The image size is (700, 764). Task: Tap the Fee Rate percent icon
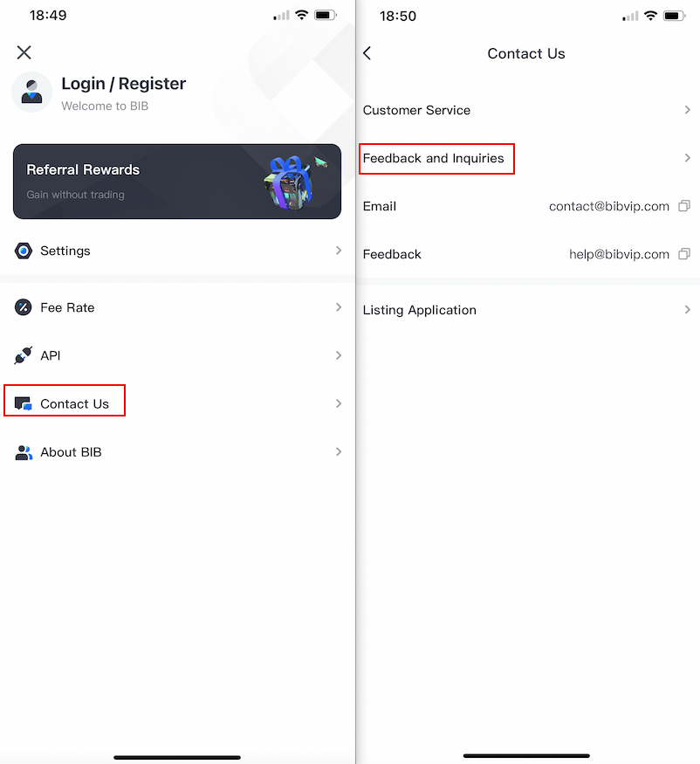coord(23,307)
